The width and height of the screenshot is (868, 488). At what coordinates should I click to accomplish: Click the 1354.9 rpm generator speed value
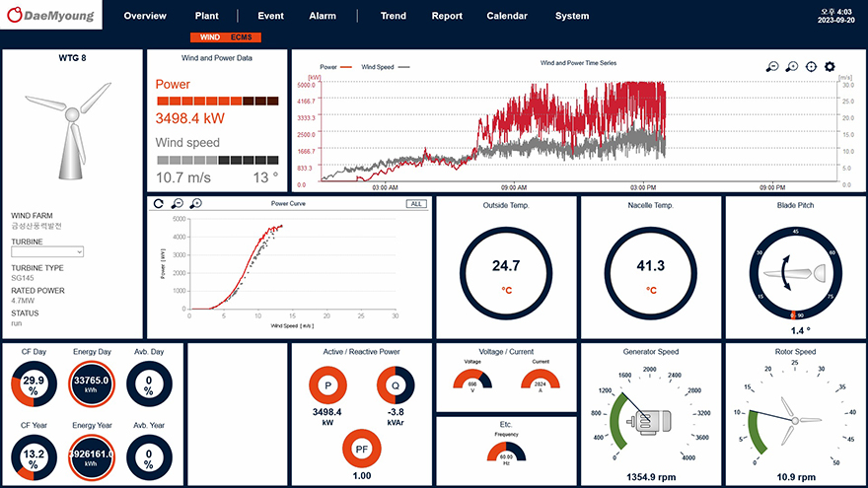[651, 477]
